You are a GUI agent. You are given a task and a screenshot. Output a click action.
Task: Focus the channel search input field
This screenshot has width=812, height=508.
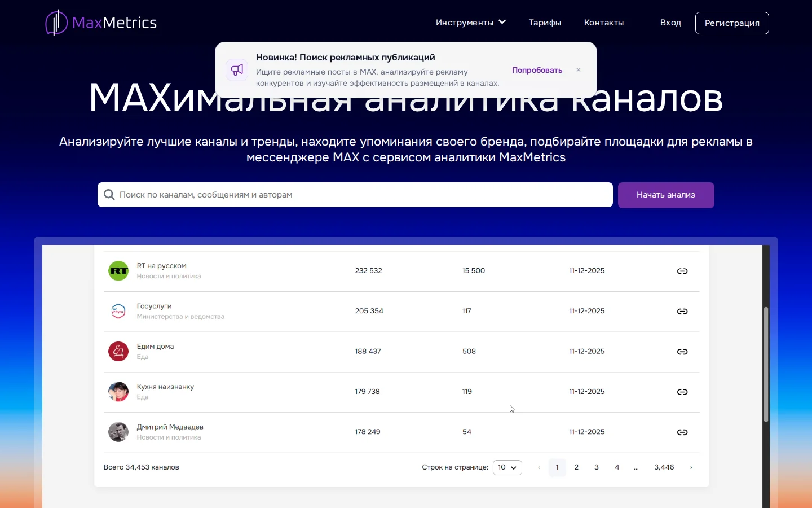355,195
